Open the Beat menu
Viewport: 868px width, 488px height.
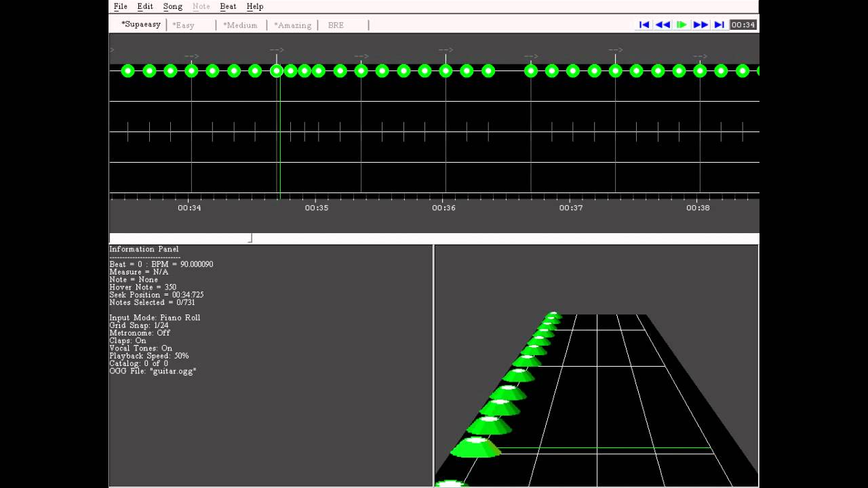(229, 7)
